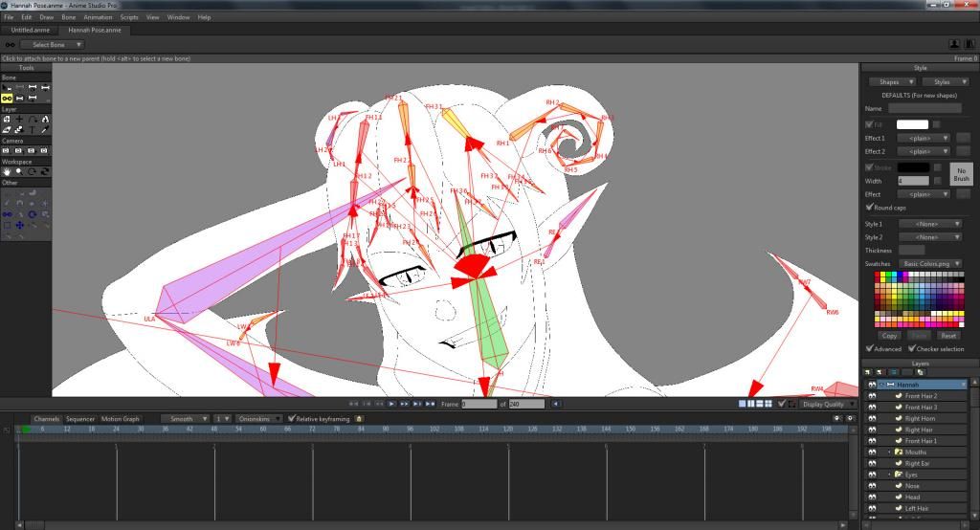Screen dimensions: 980x530
Task: Switch to the Motion Graph tab
Action: point(120,419)
